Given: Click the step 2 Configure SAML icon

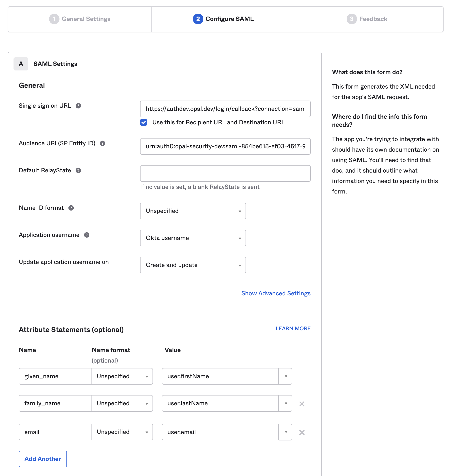Looking at the screenshot, I should (x=198, y=19).
